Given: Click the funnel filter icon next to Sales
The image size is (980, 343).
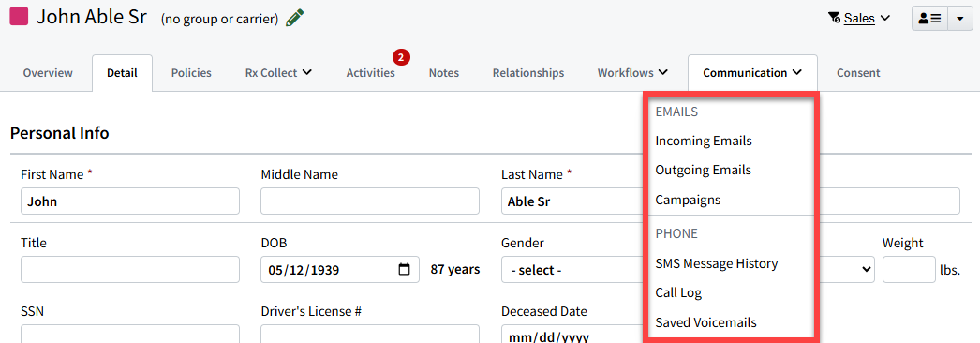Looking at the screenshot, I should point(835,18).
